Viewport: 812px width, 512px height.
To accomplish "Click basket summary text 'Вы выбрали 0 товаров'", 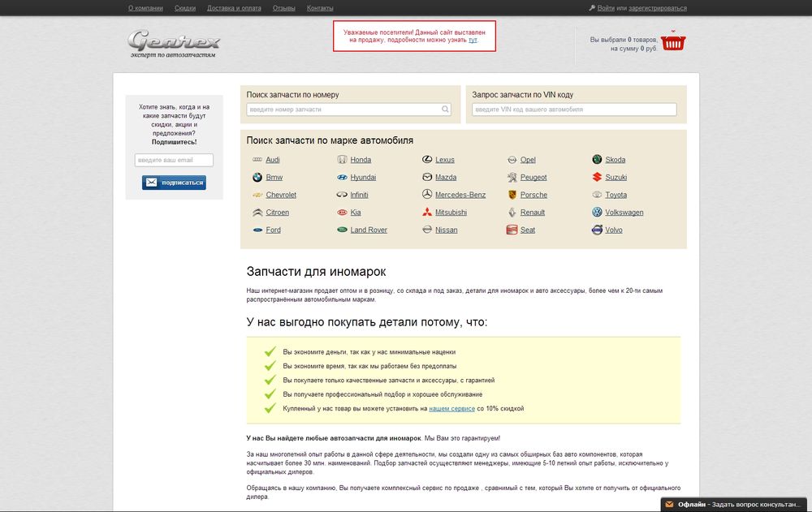I will pos(624,40).
